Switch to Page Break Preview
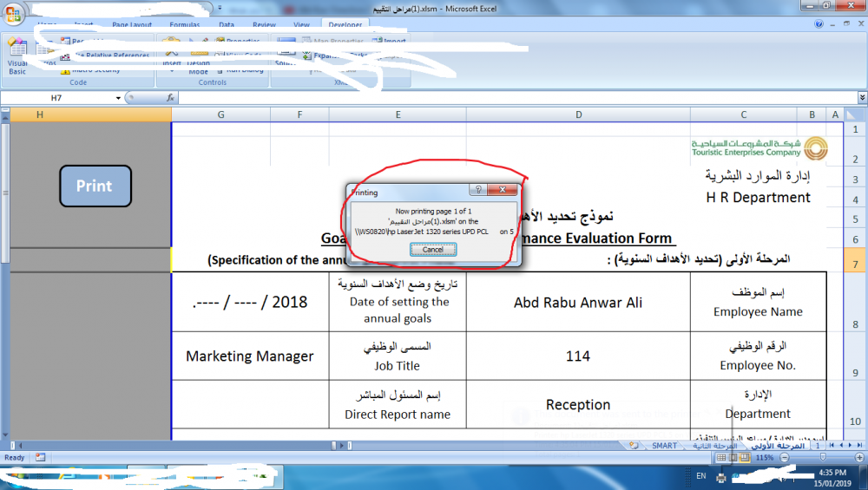Viewport: 868px width, 490px height. click(745, 457)
